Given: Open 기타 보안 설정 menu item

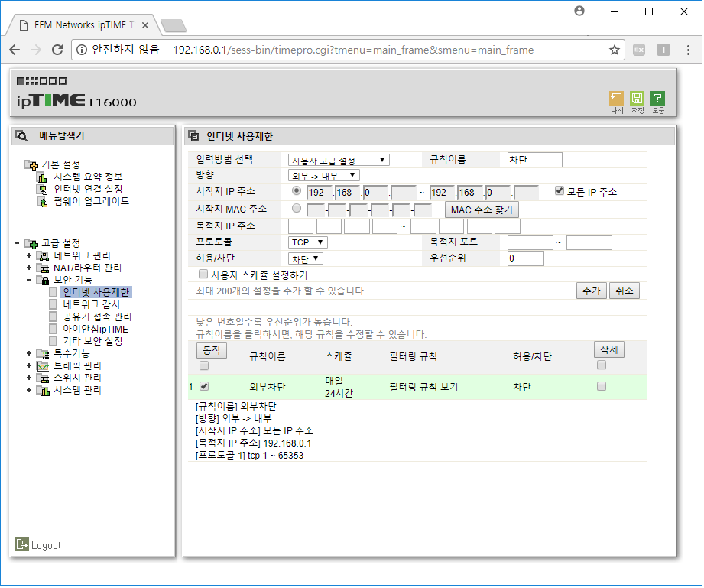Looking at the screenshot, I should [x=93, y=342].
